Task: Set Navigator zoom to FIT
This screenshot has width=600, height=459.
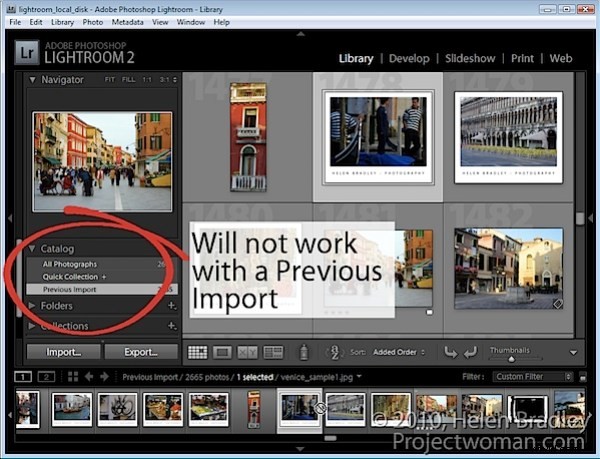Action: [109, 80]
